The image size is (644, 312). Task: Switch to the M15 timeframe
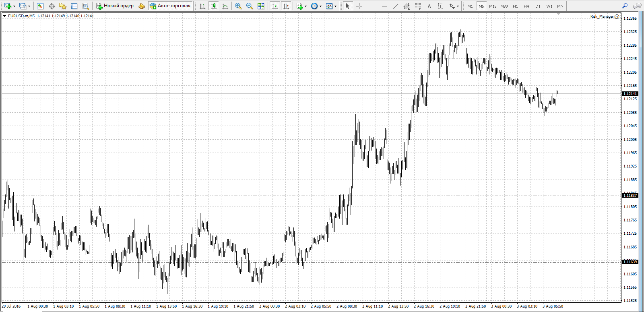493,6
